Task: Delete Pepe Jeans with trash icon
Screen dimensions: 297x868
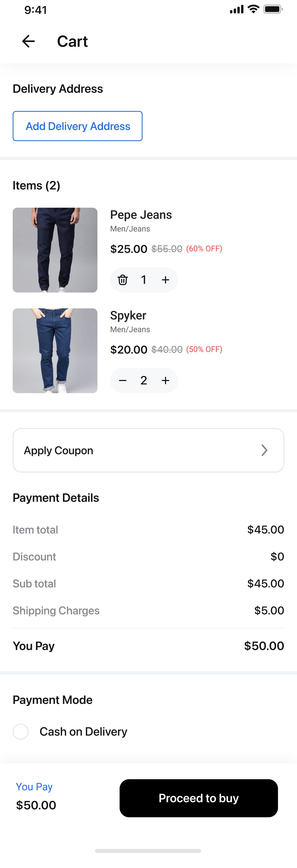Action: click(122, 280)
